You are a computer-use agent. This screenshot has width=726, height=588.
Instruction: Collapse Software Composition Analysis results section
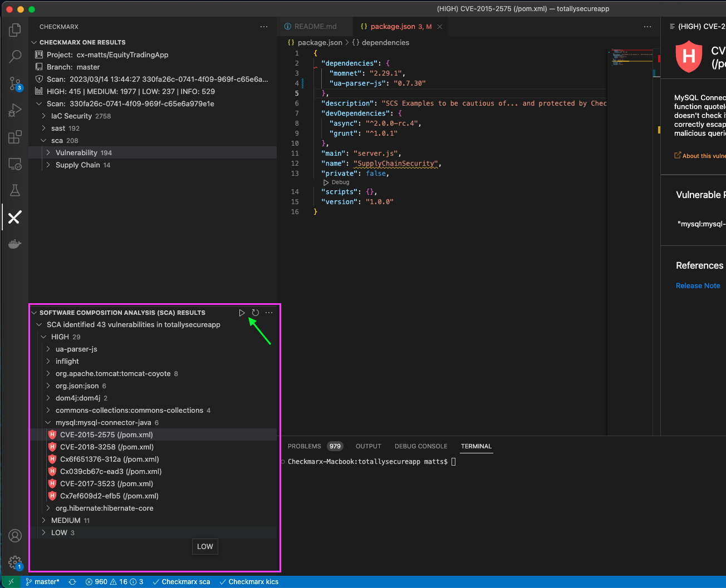point(34,313)
